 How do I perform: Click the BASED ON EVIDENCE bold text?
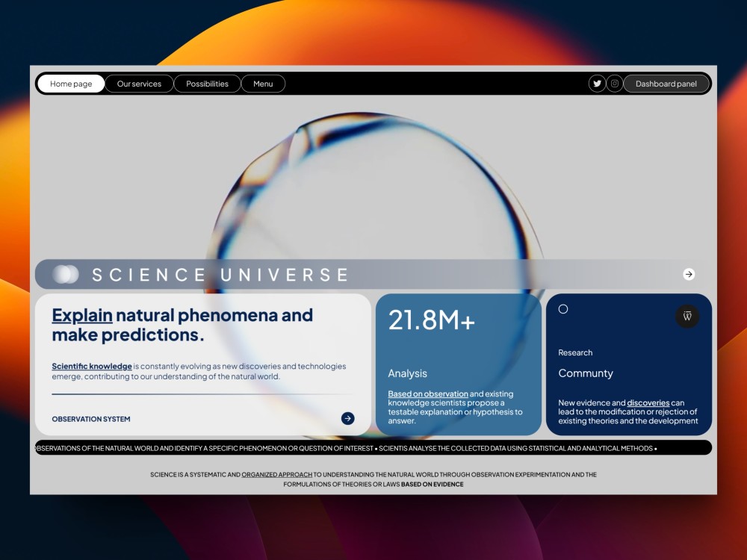tap(432, 485)
